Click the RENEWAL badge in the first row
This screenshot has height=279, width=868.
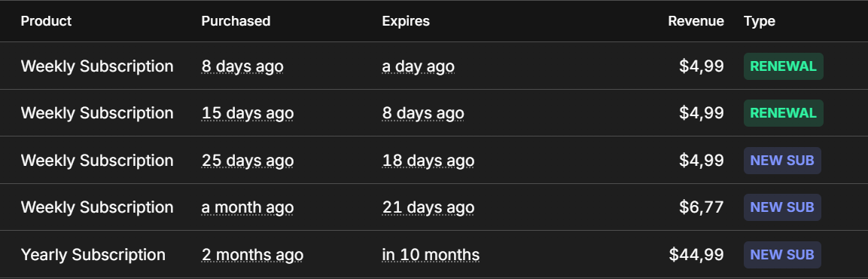pyautogui.click(x=783, y=66)
